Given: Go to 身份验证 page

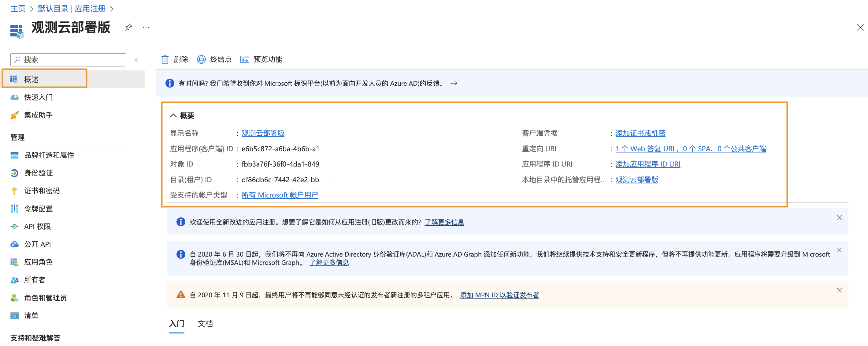Looking at the screenshot, I should click(38, 173).
